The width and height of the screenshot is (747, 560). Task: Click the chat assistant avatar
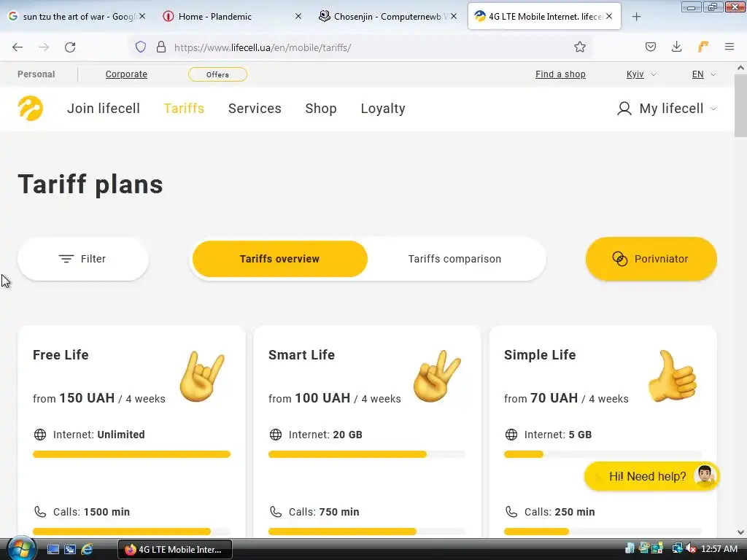[705, 475]
